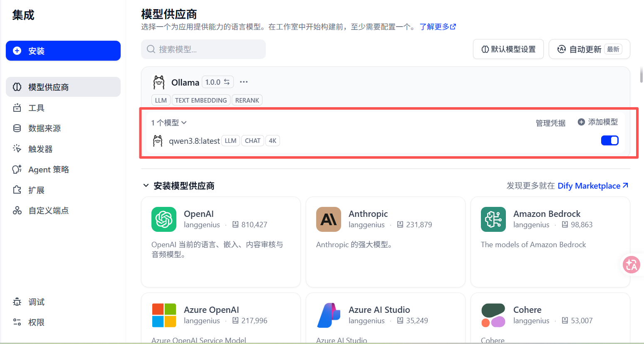Click the 模型供应商 sidebar icon

[x=17, y=87]
